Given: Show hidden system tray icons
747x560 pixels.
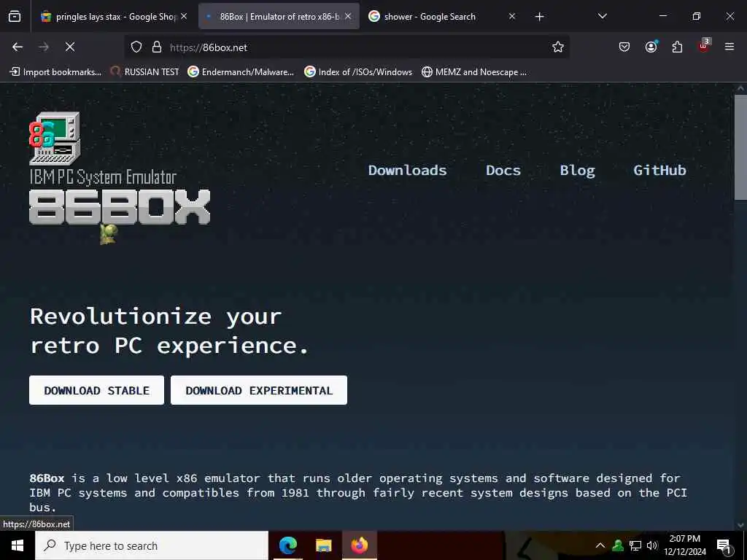Looking at the screenshot, I should 600,545.
